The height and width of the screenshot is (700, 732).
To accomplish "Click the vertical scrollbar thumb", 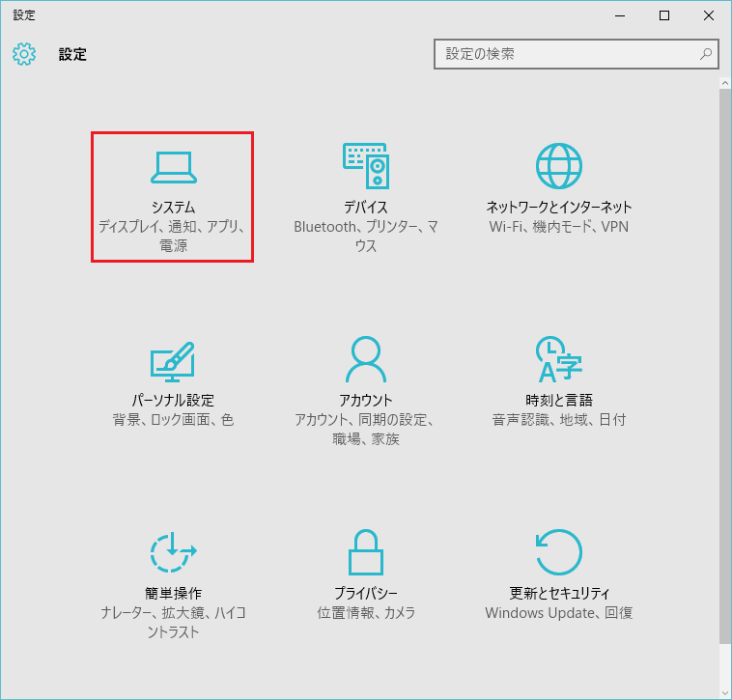I will tap(724, 367).
